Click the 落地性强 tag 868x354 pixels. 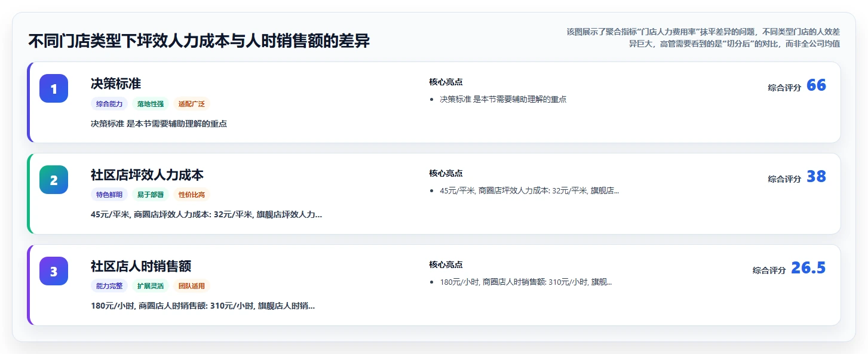coord(151,104)
